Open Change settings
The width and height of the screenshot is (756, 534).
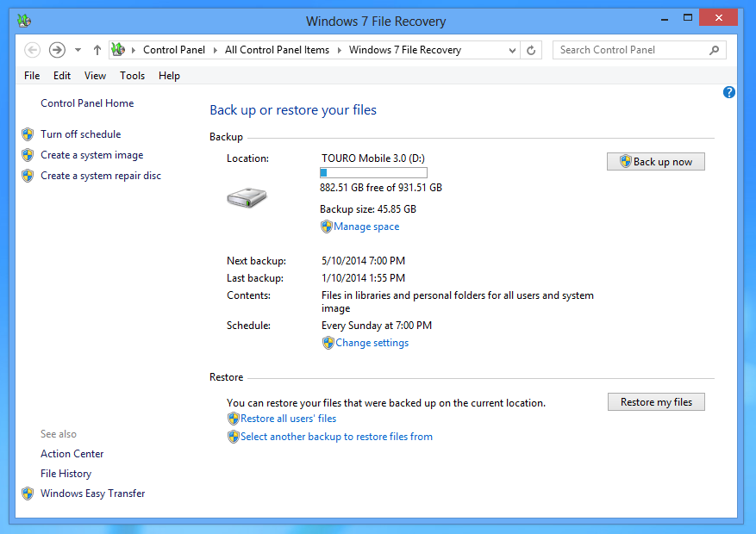pyautogui.click(x=372, y=343)
